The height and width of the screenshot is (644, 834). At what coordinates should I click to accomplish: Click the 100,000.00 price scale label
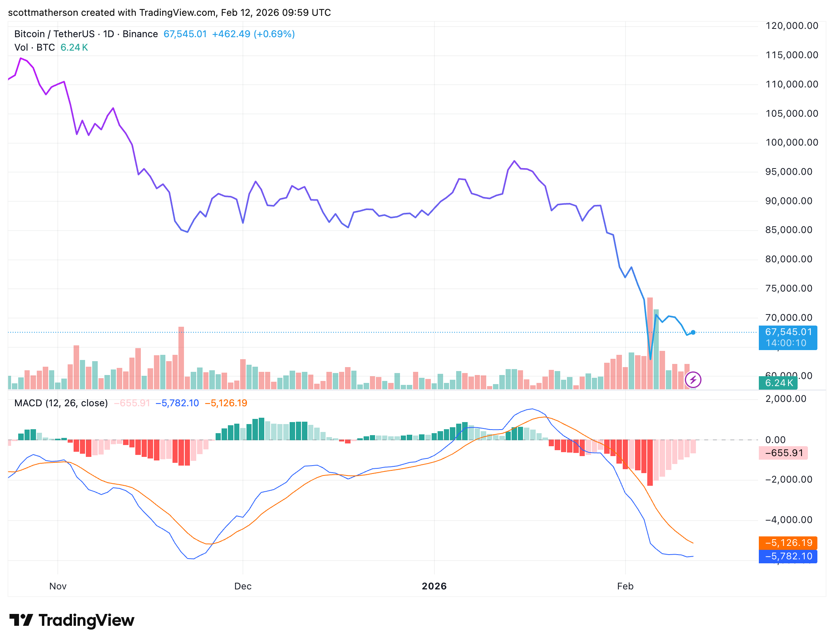[792, 142]
